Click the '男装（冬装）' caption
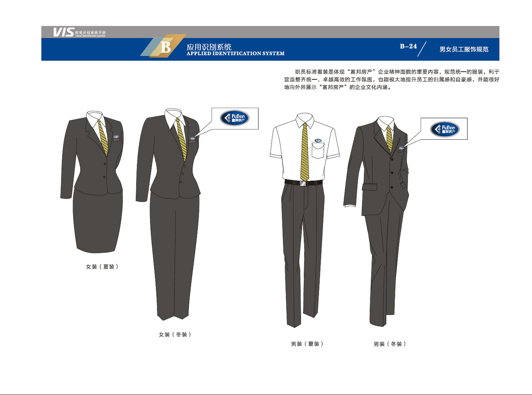 [x=389, y=344]
